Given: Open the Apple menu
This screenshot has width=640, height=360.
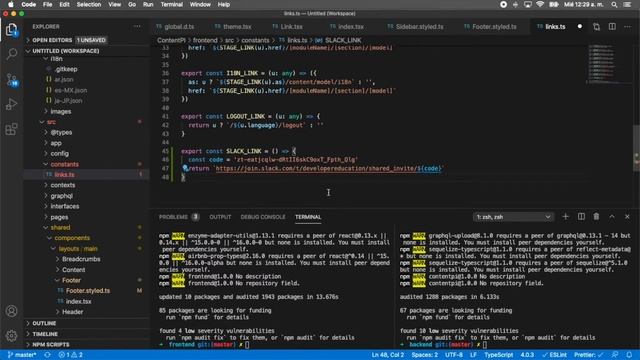Looking at the screenshot, I should click(11, 4).
